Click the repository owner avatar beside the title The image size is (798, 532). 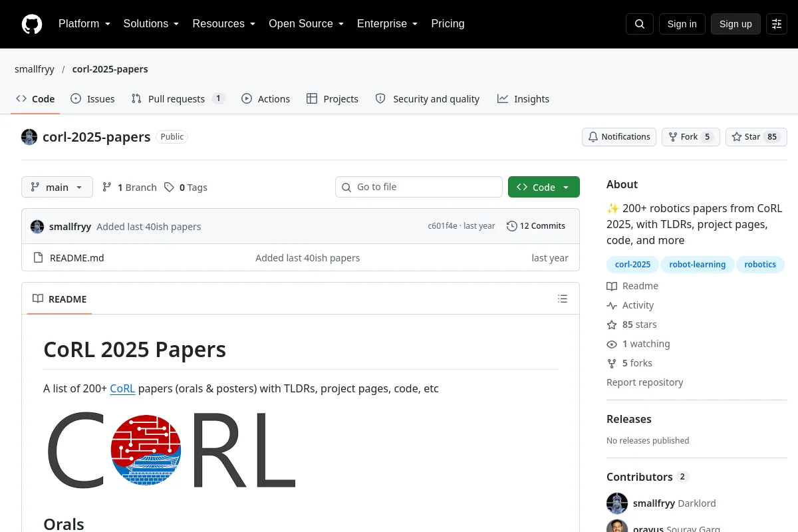tap(29, 137)
